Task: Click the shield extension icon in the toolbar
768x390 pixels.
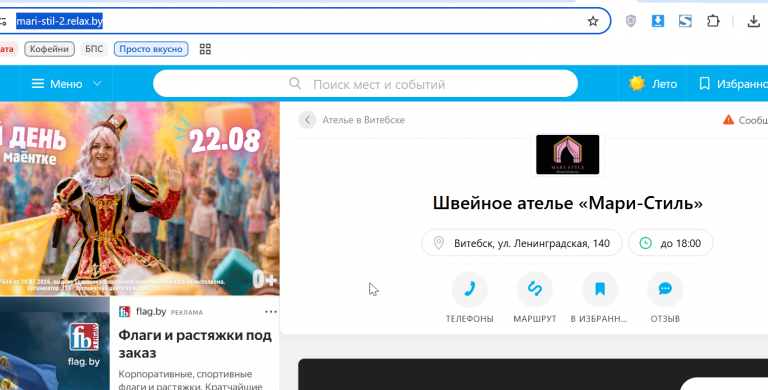Action: pos(631,21)
